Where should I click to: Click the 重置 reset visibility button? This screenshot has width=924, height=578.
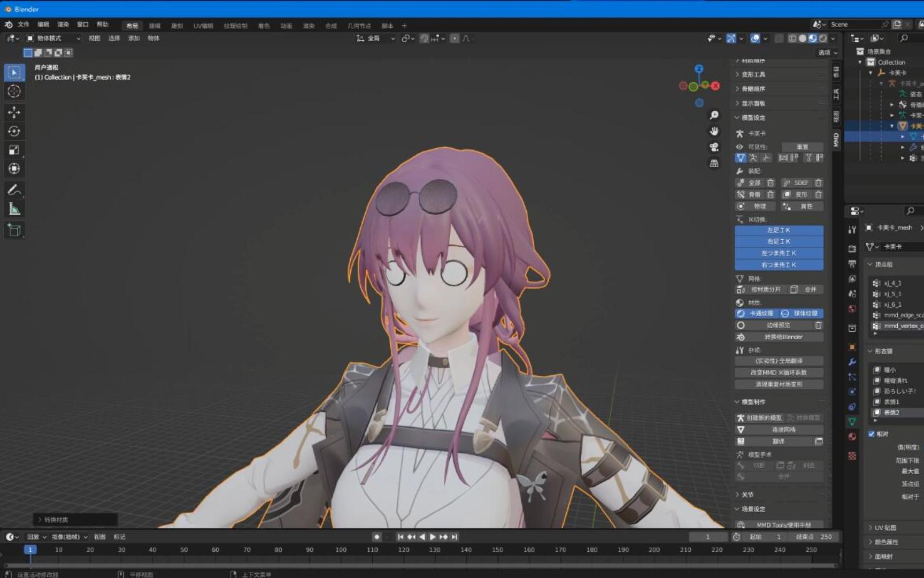803,147
